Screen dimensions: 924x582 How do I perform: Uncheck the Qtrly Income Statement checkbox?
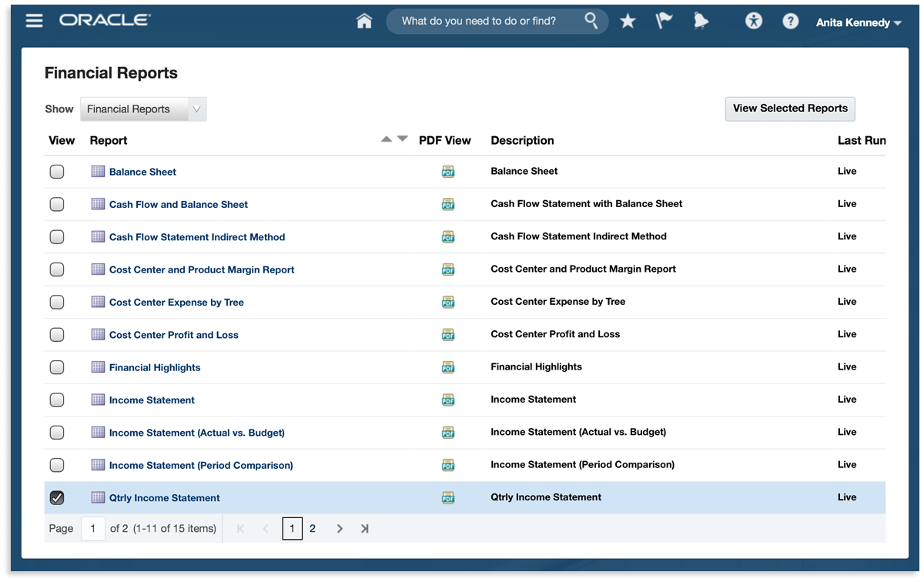tap(57, 498)
